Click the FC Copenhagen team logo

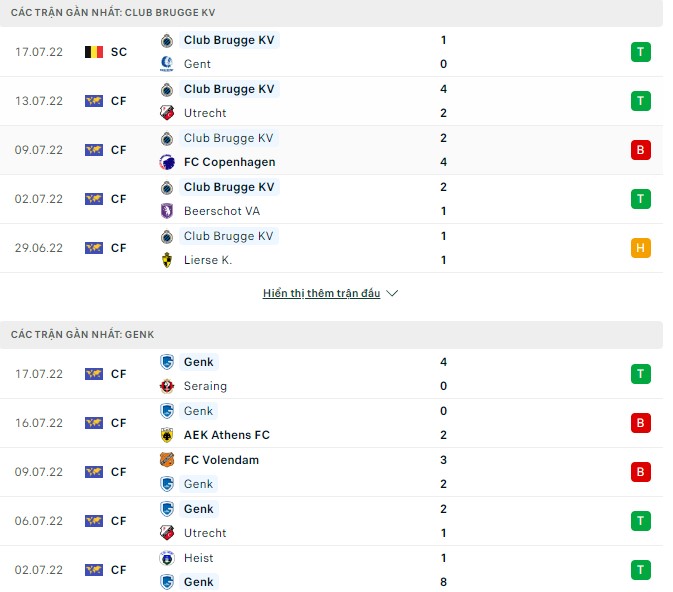pos(167,162)
